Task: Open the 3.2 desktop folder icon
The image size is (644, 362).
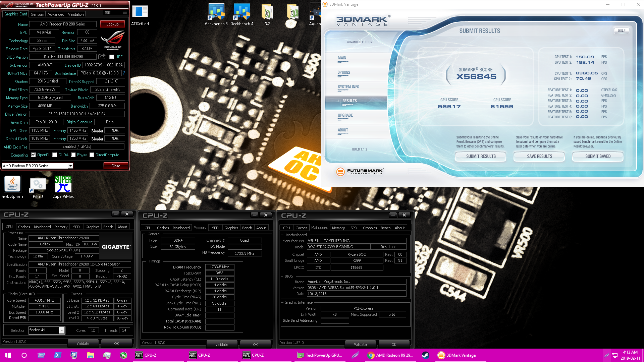Action: 267,15
